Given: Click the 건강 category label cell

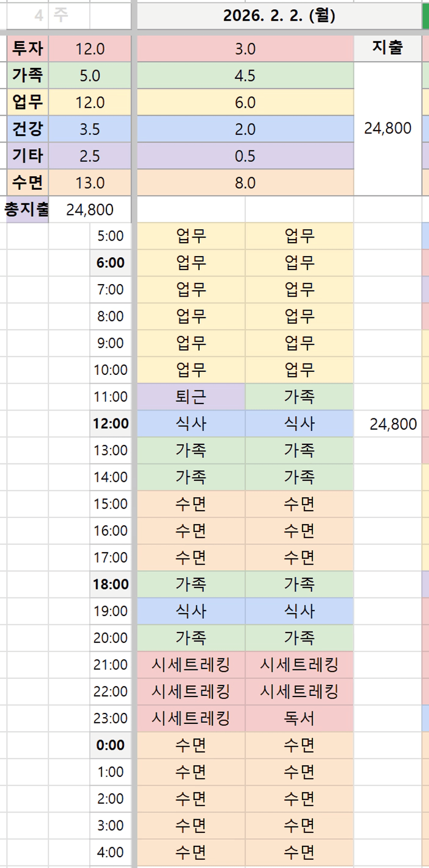Looking at the screenshot, I should pyautogui.click(x=27, y=129).
